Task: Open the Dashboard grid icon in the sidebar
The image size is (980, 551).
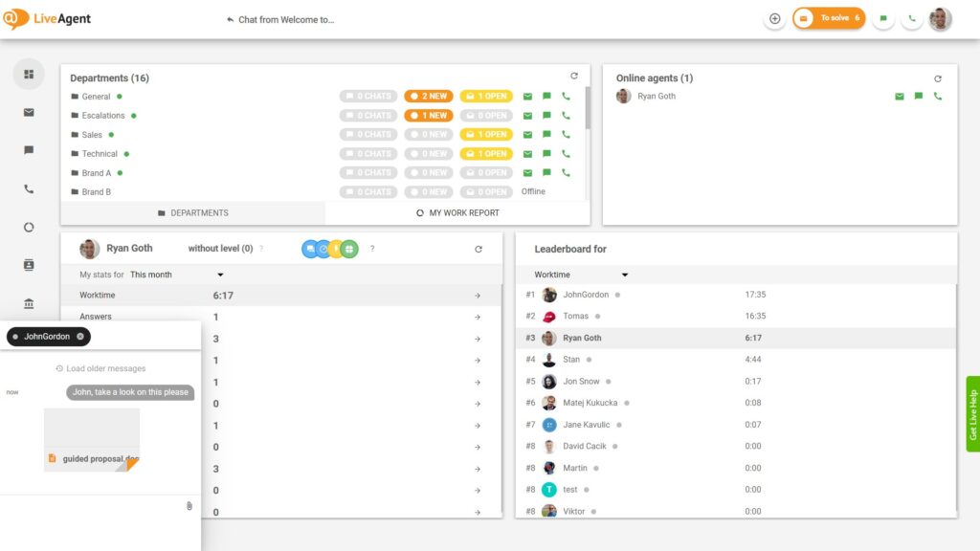Action: coord(28,74)
